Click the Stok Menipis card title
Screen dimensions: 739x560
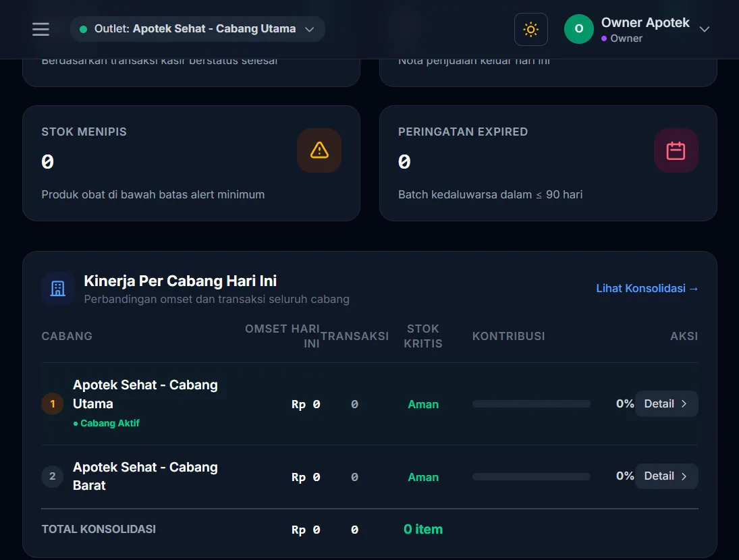coord(84,132)
